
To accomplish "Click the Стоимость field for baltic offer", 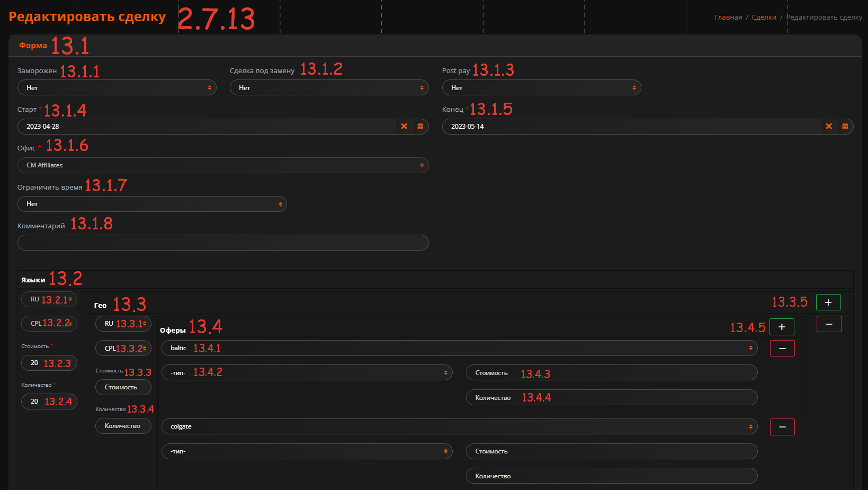I will tap(612, 373).
